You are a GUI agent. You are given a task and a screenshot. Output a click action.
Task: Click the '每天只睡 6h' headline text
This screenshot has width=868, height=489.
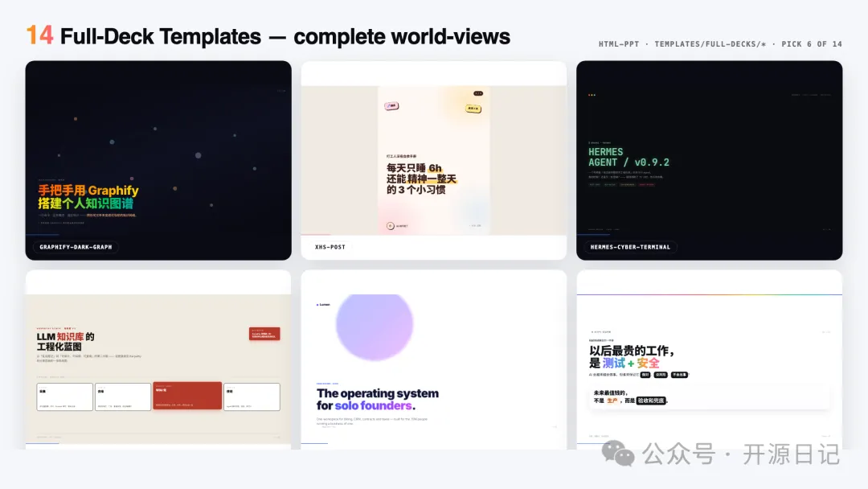[x=414, y=168]
